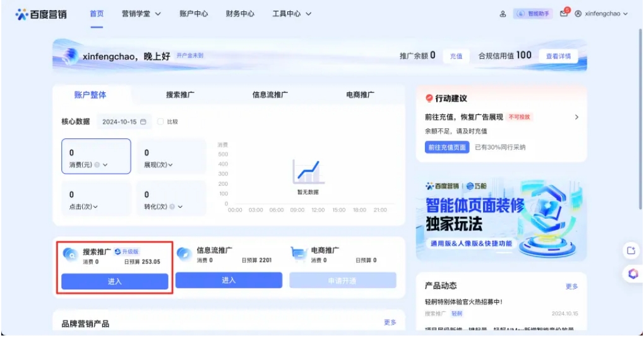Viewport: 644px width, 338px height.
Task: Click the 查看详情 button
Action: [x=558, y=56]
